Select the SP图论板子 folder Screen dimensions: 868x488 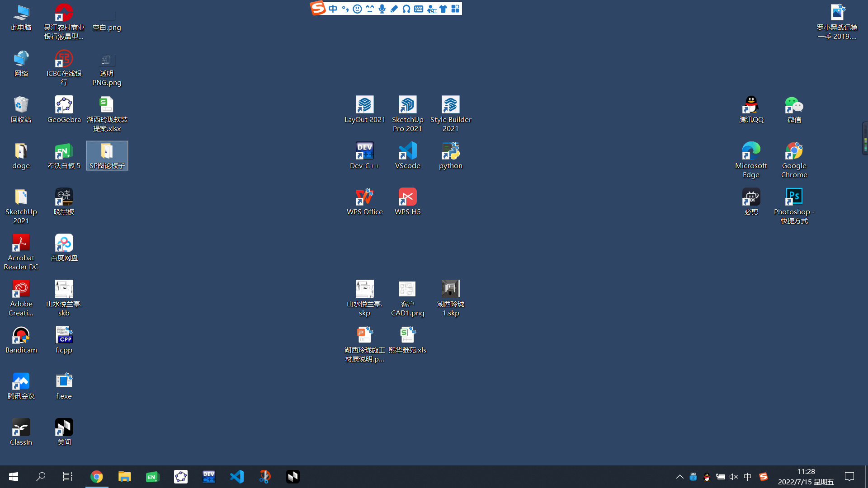(x=107, y=156)
